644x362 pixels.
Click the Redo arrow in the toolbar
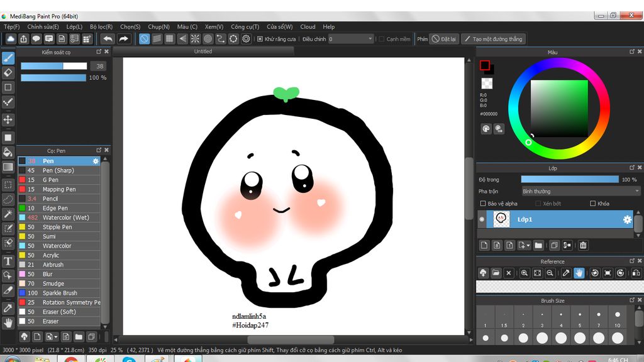click(x=123, y=39)
